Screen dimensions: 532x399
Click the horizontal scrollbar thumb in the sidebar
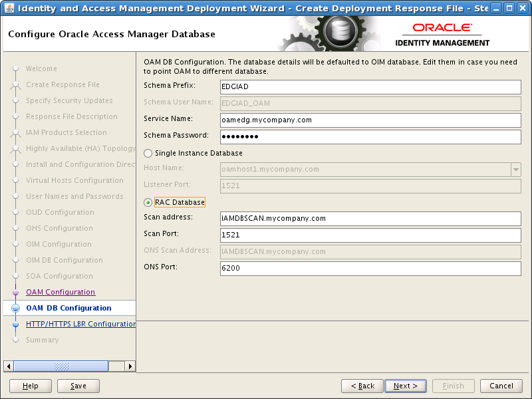[61, 366]
